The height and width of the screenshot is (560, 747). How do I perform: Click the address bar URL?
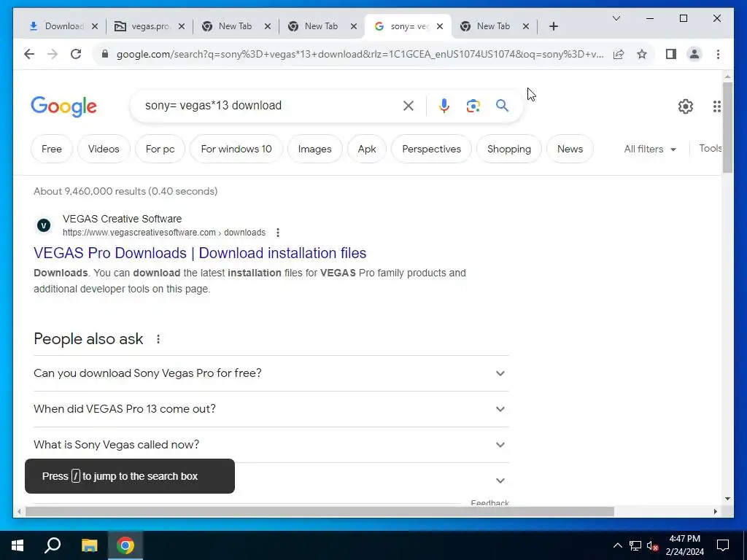(360, 54)
